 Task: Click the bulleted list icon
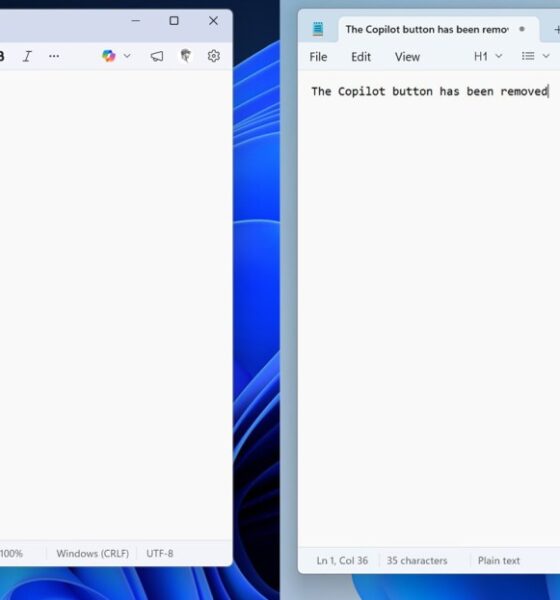tap(528, 56)
